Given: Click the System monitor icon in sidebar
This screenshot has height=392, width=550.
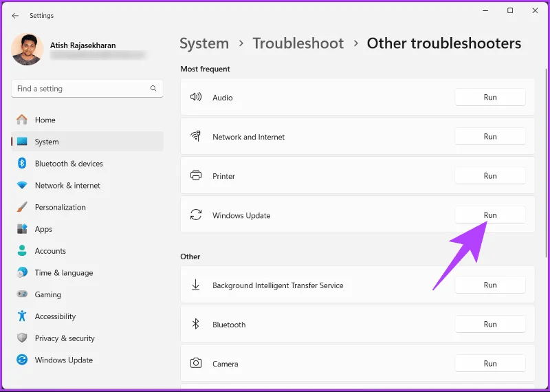Looking at the screenshot, I should (22, 142).
